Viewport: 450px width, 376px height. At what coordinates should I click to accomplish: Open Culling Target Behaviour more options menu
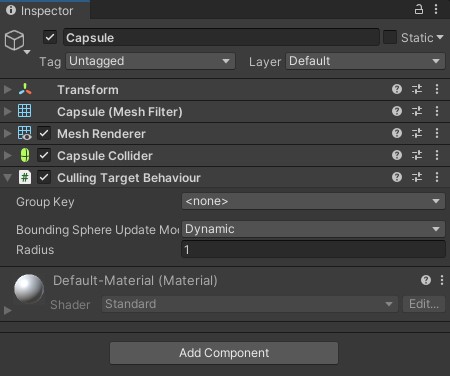(437, 177)
